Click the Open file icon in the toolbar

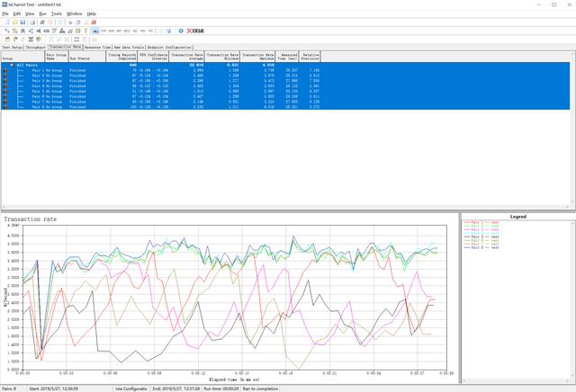pos(13,22)
